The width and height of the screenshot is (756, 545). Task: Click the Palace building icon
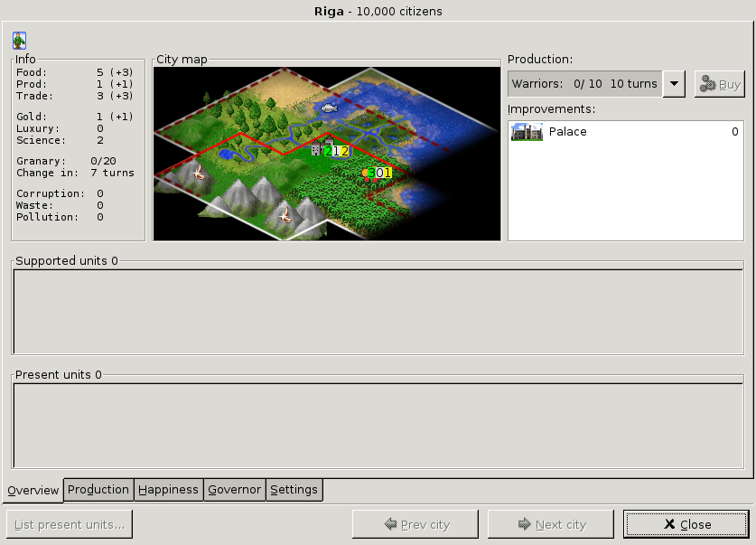(x=527, y=132)
